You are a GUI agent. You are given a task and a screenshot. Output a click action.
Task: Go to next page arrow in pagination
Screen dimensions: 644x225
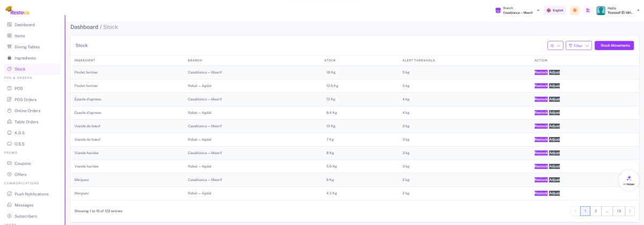[631, 211]
